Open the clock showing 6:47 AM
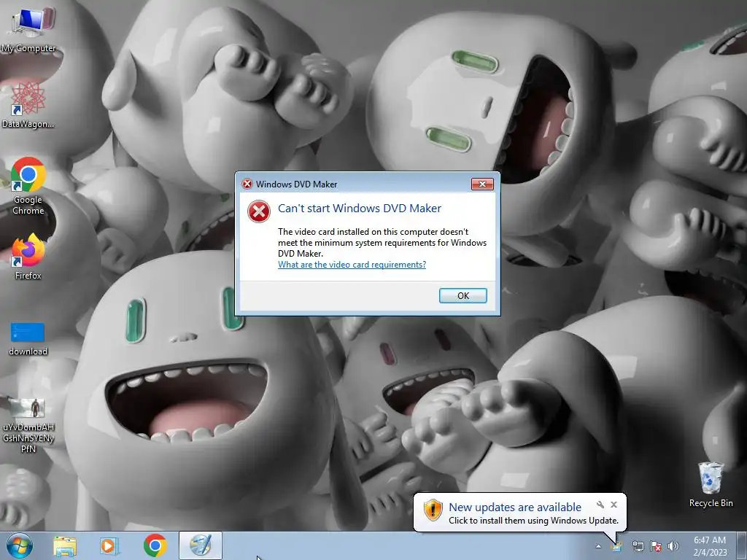Viewport: 747px width, 560px height. point(710,546)
